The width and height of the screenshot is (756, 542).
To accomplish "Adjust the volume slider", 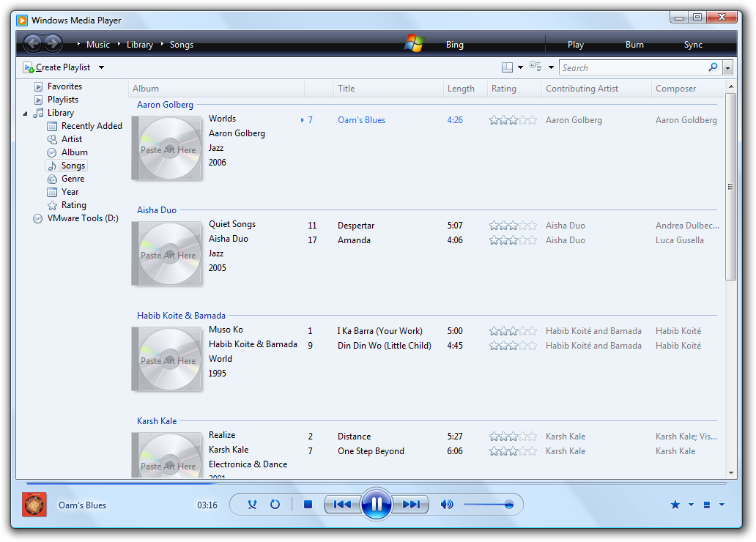I will pyautogui.click(x=487, y=505).
